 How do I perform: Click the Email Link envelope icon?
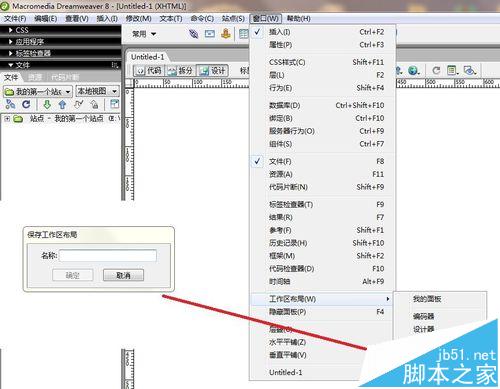point(210,34)
